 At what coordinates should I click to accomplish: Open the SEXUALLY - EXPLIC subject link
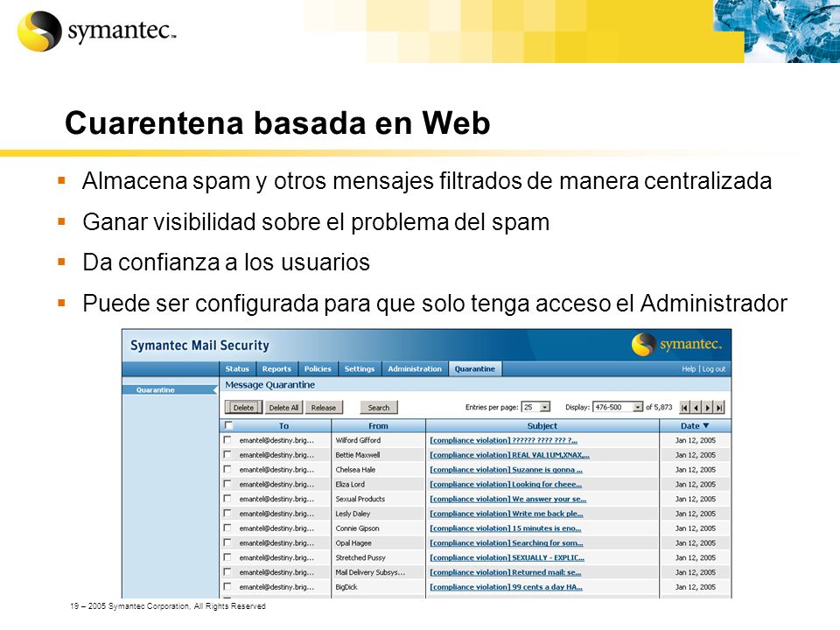(x=507, y=557)
